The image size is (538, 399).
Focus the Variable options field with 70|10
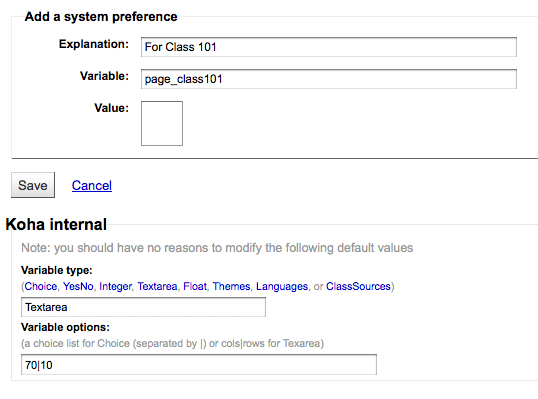(x=199, y=365)
